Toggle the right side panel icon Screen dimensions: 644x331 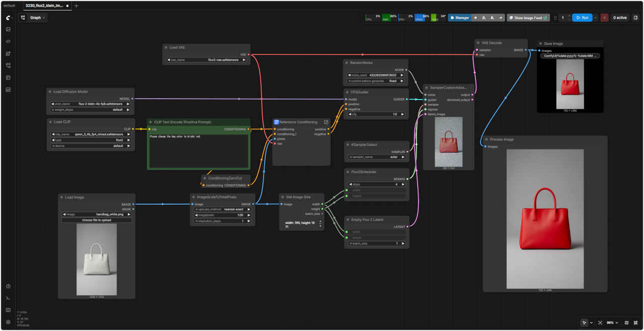coord(635,18)
